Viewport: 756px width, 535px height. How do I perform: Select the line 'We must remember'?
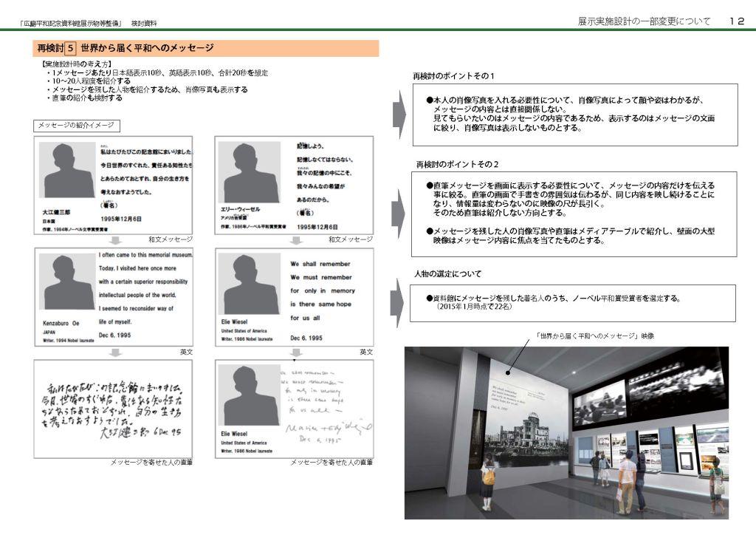321,277
